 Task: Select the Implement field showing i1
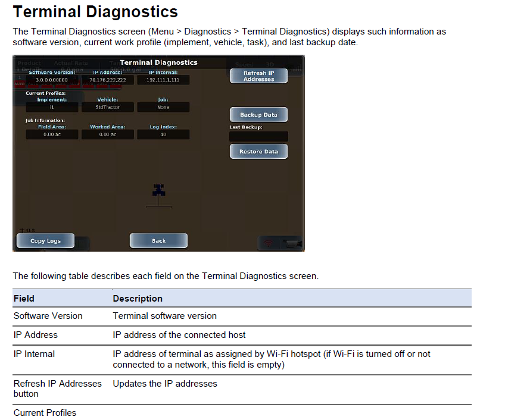point(52,107)
